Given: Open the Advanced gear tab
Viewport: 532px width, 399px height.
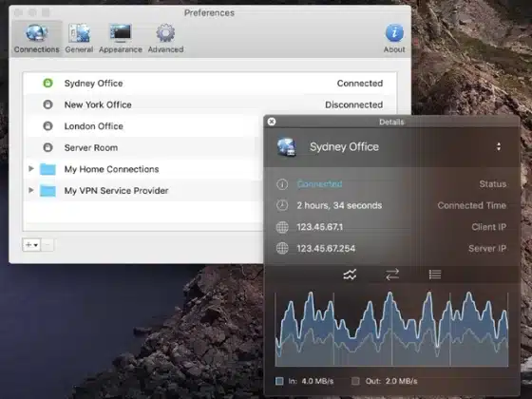Looking at the screenshot, I should coord(165,38).
